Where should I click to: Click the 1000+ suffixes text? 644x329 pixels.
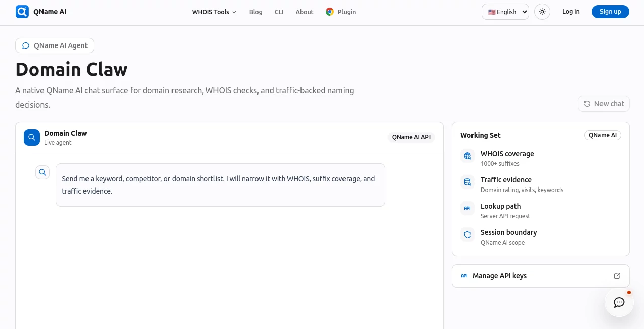500,164
